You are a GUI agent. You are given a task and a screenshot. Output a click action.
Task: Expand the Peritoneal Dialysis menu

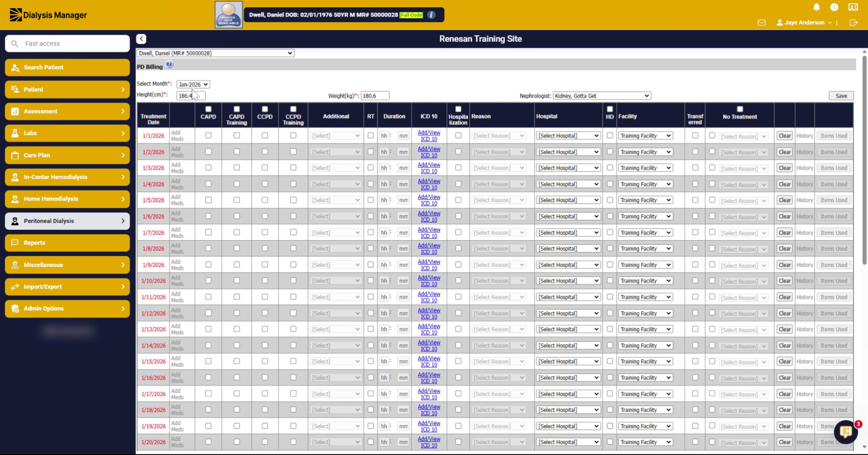click(x=67, y=221)
